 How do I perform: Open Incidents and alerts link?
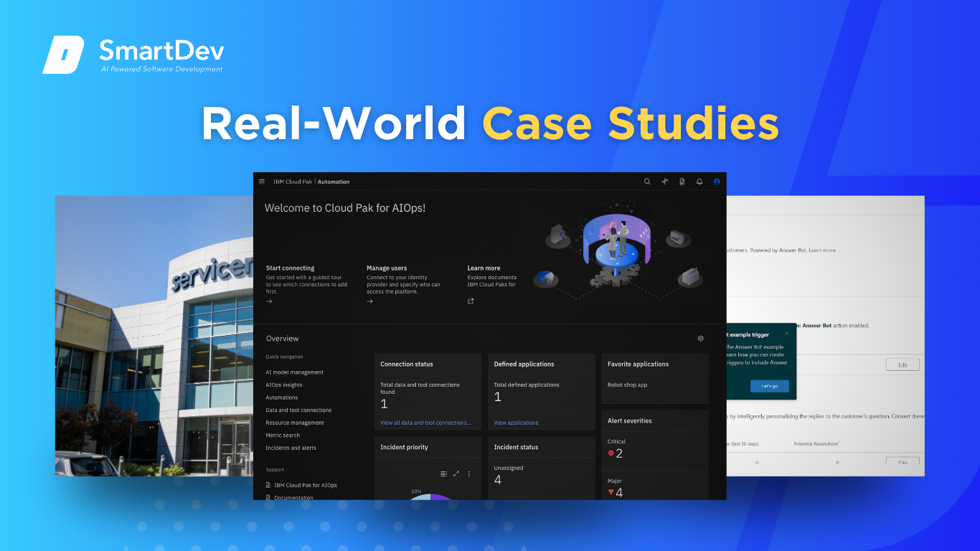tap(291, 448)
